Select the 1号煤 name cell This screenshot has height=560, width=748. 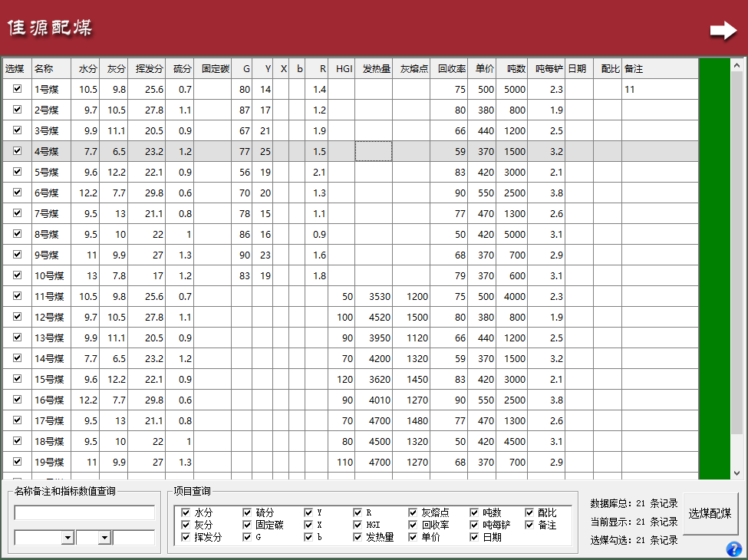(x=51, y=89)
